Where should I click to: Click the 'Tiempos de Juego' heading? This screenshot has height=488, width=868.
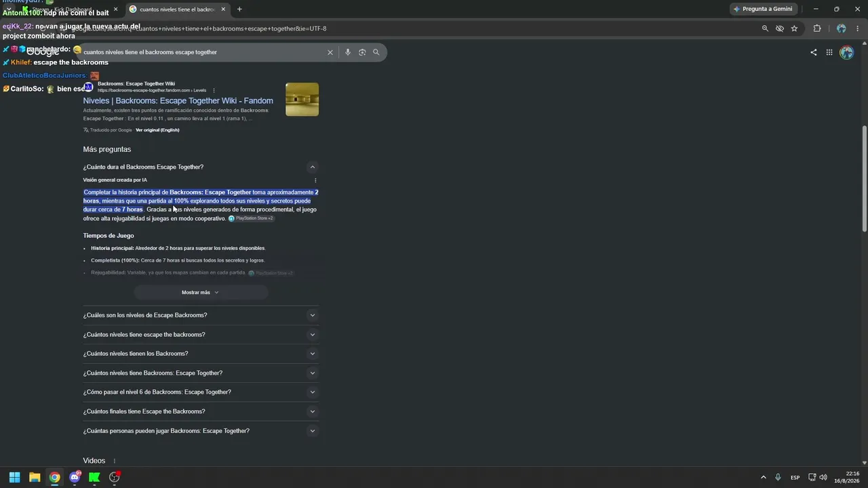108,236
